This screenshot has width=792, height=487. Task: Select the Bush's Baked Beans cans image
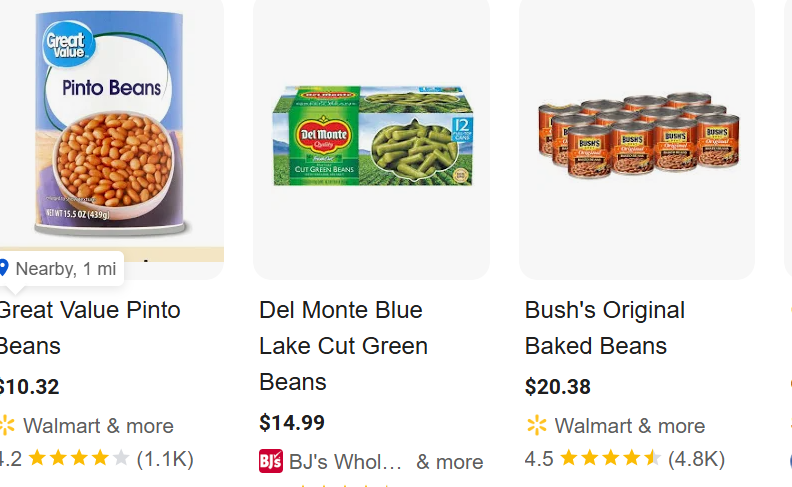pos(637,136)
